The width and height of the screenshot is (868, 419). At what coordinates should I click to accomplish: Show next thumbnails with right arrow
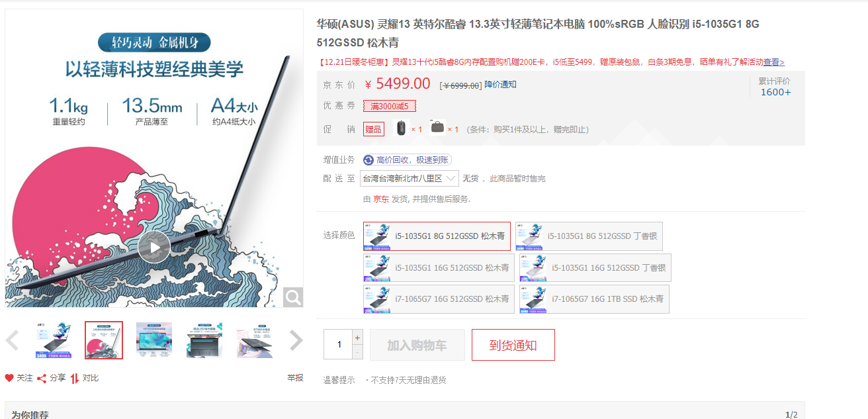(x=296, y=341)
